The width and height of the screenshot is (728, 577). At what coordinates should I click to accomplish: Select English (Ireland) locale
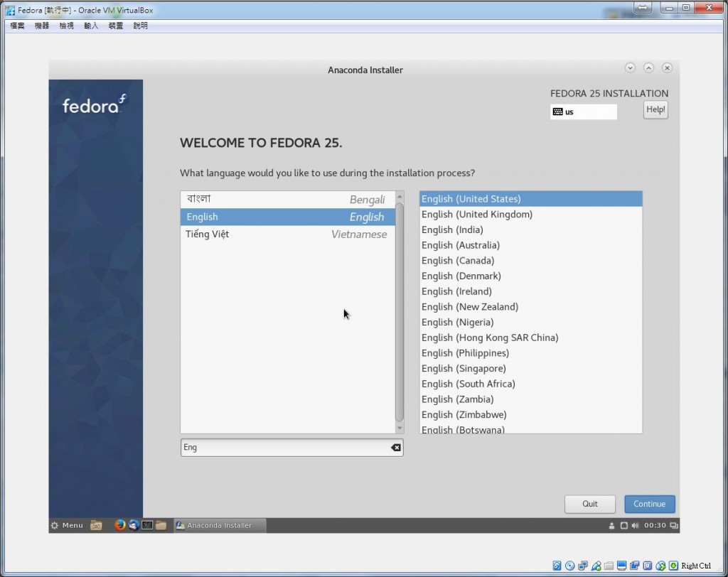click(x=530, y=291)
